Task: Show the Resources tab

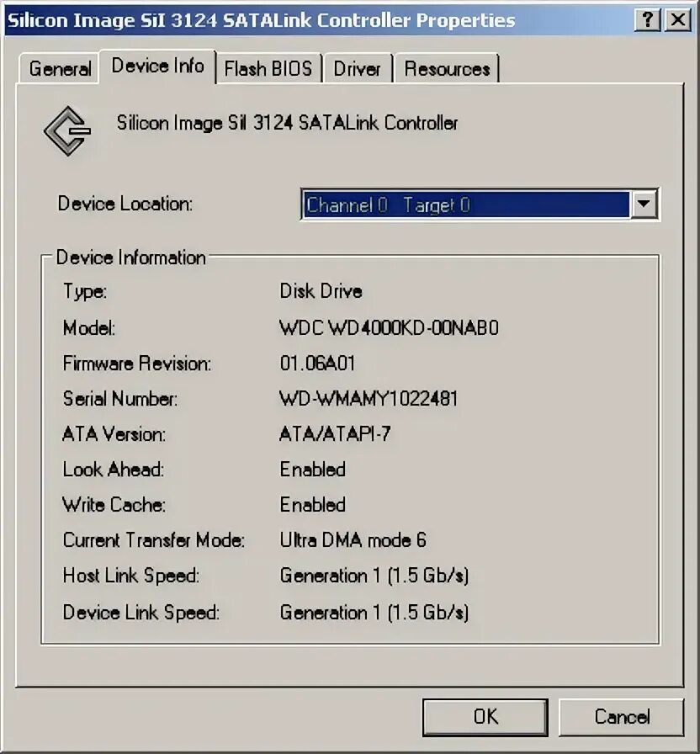Action: pos(447,69)
